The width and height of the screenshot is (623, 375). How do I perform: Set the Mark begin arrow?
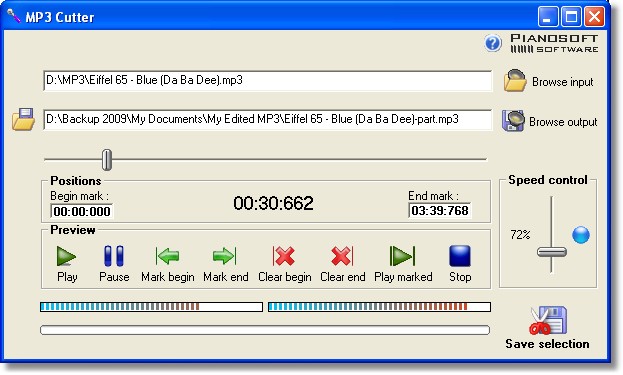click(167, 256)
